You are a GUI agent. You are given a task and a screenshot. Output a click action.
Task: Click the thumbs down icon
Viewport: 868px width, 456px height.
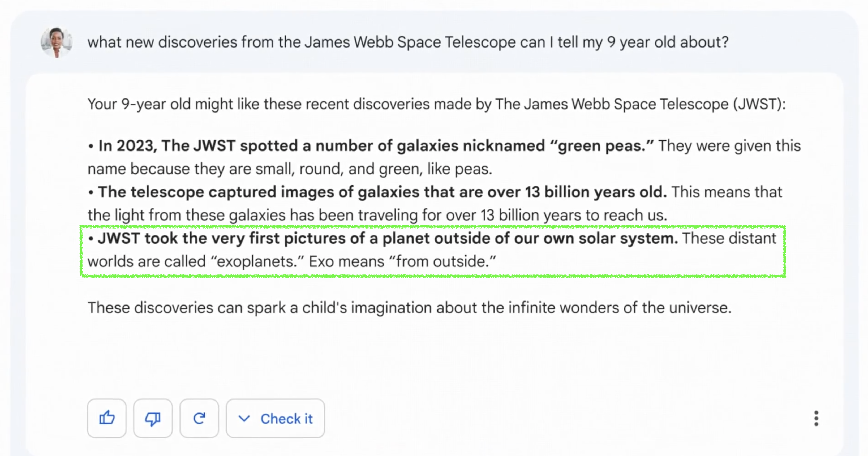[x=153, y=418]
